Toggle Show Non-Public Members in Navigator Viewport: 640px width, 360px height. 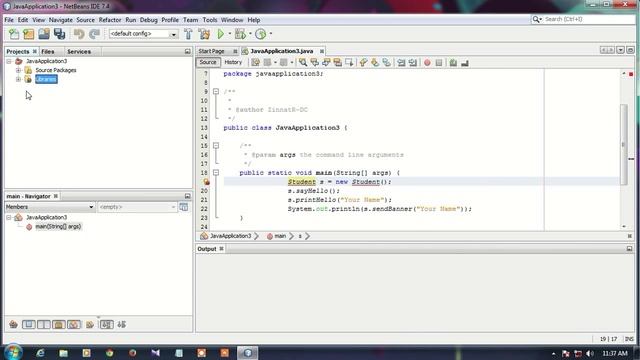click(59, 324)
